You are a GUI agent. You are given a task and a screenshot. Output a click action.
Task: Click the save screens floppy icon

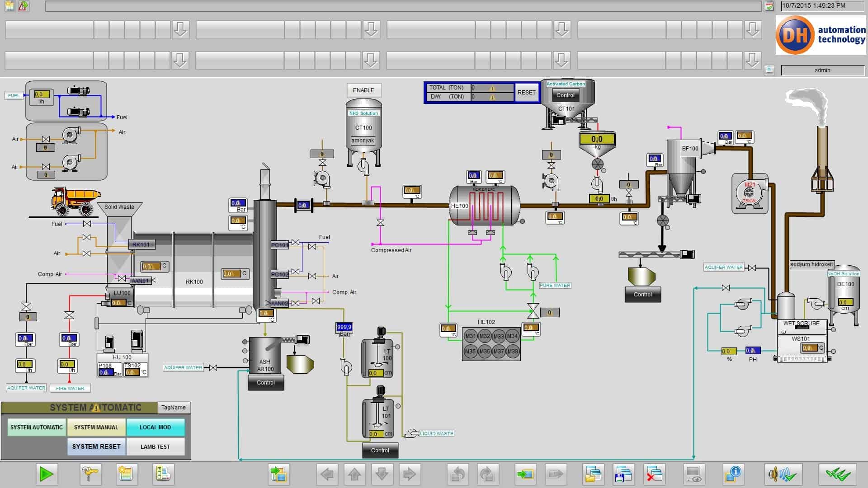pyautogui.click(x=623, y=474)
